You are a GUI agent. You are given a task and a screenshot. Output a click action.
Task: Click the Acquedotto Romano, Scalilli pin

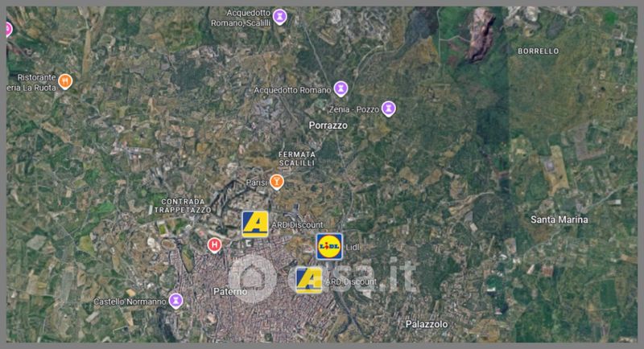279,17
